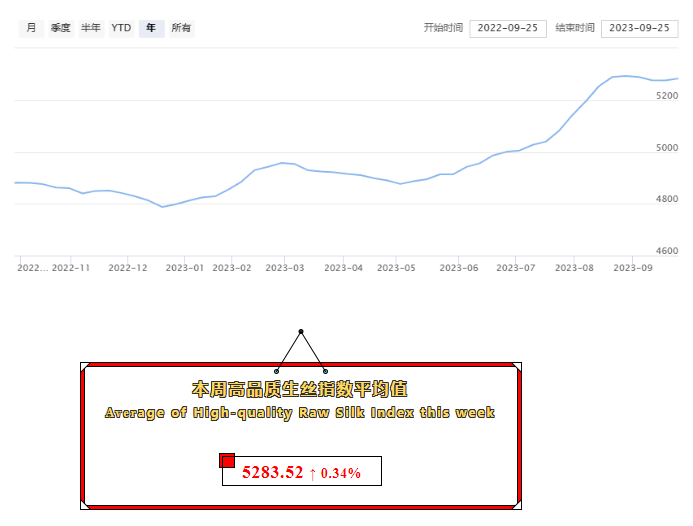Click the 结束时间 label
Image resolution: width=693 pixels, height=526 pixels.
click(575, 28)
